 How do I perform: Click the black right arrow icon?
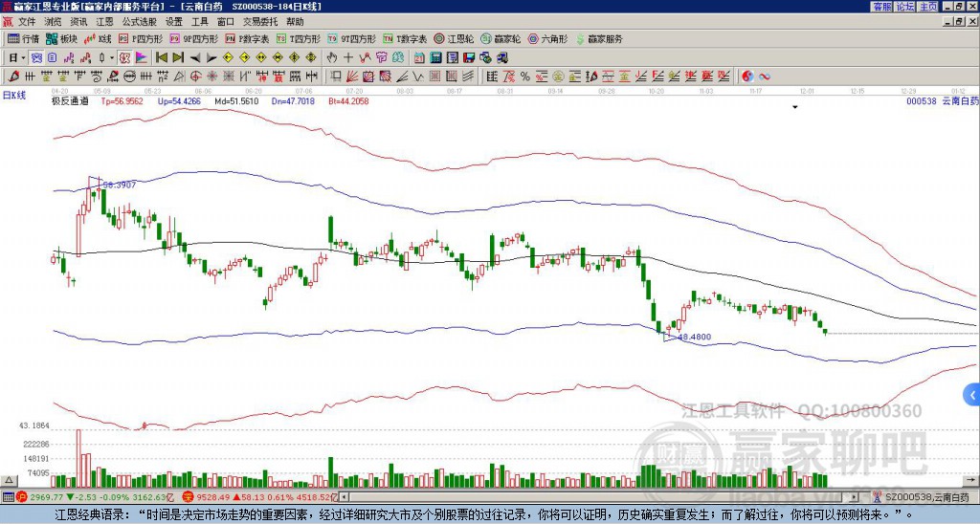click(x=212, y=58)
